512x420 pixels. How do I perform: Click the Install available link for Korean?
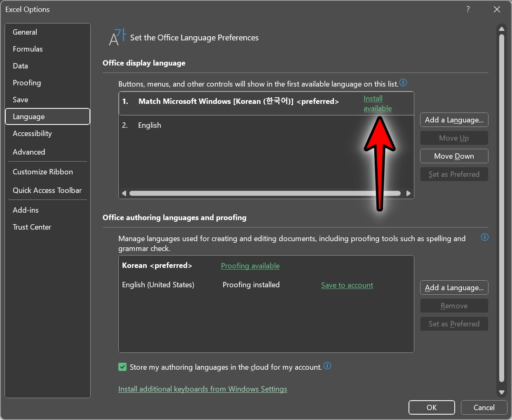coord(378,103)
